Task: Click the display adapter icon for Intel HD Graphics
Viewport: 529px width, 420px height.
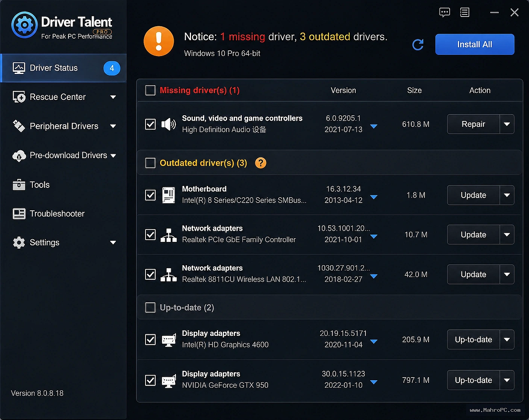Action: 168,340
